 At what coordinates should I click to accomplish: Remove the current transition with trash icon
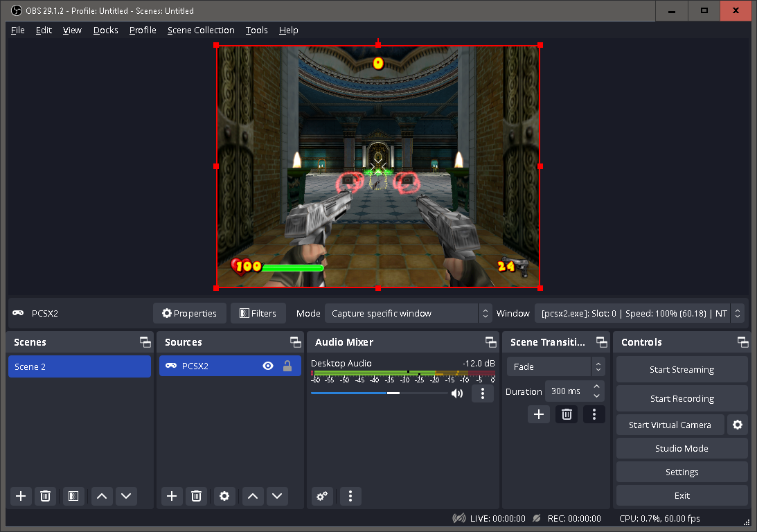567,414
